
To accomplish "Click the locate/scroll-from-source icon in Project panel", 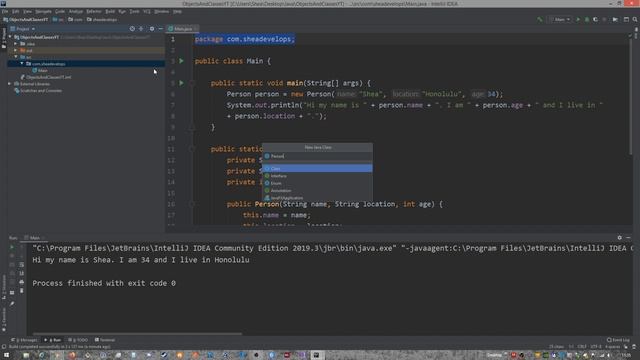I will point(132,29).
